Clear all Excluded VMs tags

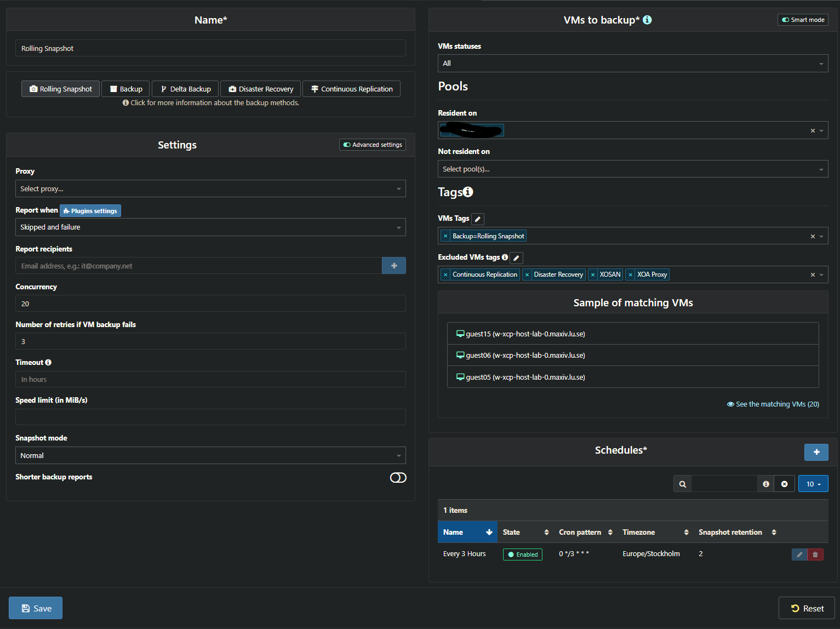pos(813,275)
